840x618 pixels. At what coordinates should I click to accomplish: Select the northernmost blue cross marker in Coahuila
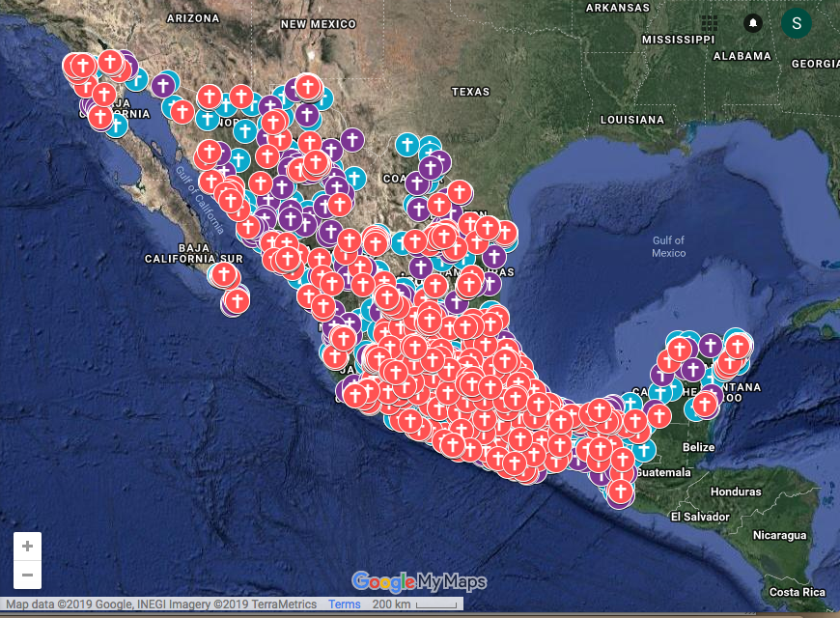407,146
